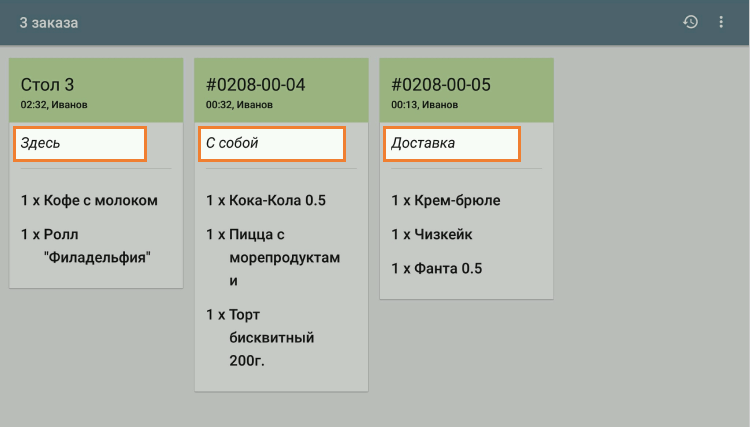Mark item "1 x Чизкейк"
Screen dimensions: 750x427
[432, 234]
